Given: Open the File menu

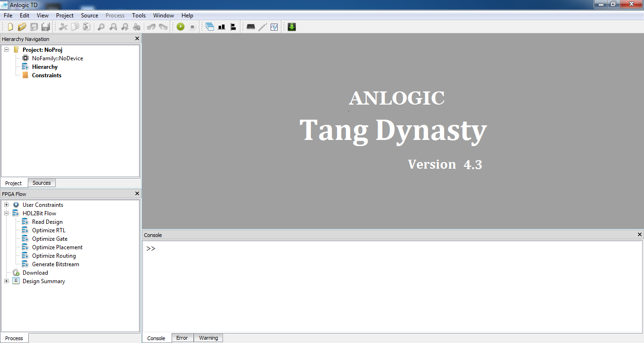Looking at the screenshot, I should click(x=8, y=16).
